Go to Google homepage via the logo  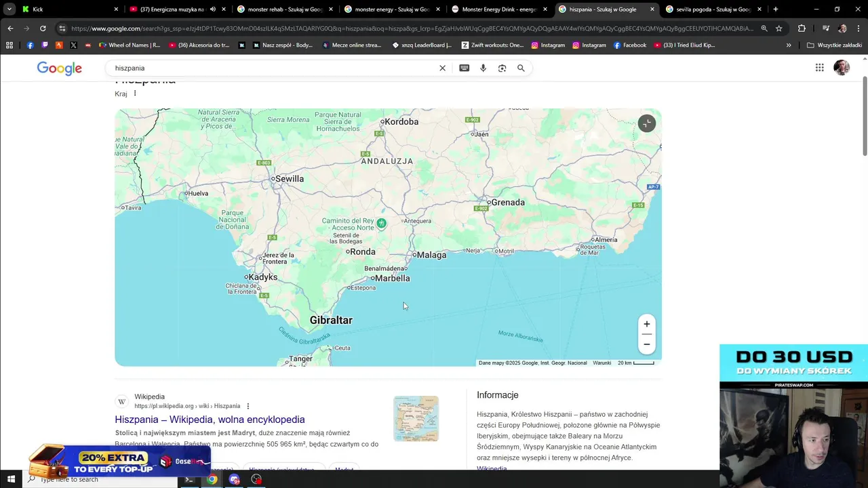[59, 68]
